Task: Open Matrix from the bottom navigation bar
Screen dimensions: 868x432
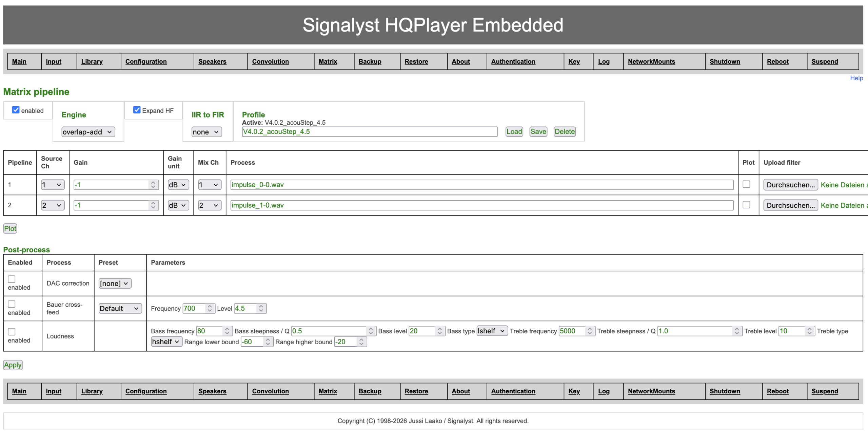Action: pos(328,391)
